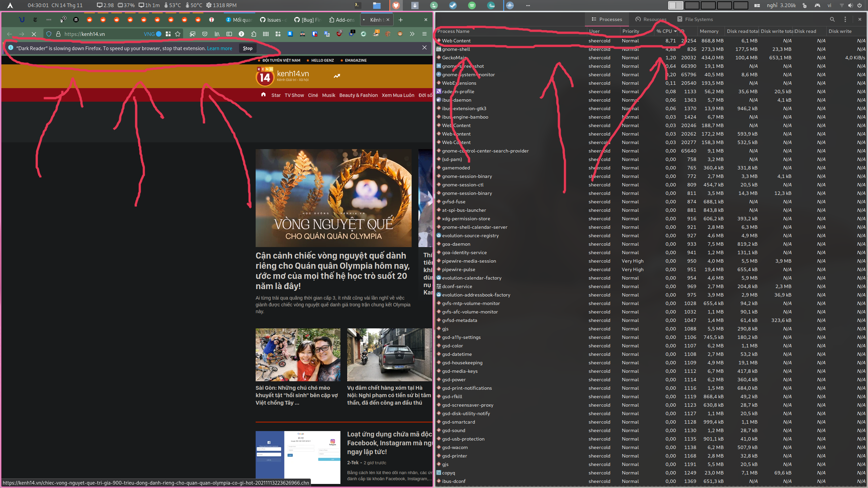The width and height of the screenshot is (868, 488).
Task: Open the translate extension icon
Action: pos(327,34)
